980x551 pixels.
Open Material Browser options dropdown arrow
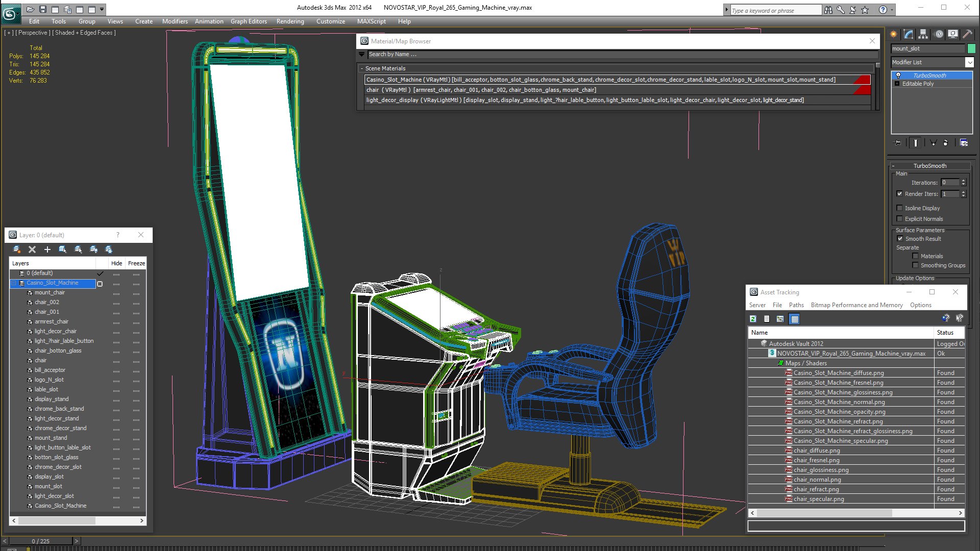point(362,55)
